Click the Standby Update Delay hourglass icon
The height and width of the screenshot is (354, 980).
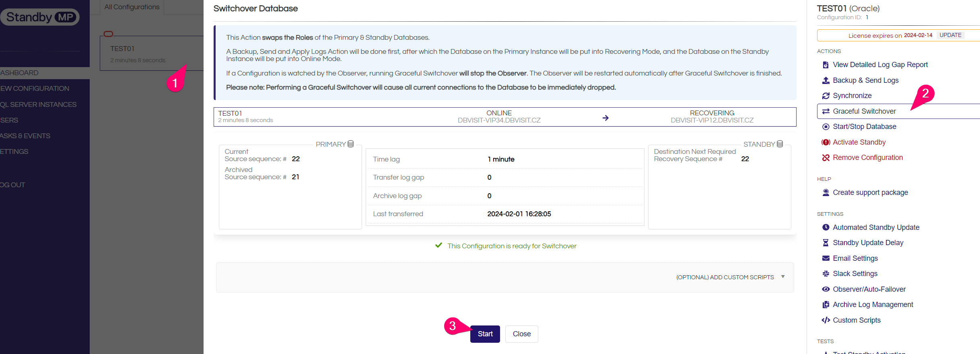pos(826,243)
